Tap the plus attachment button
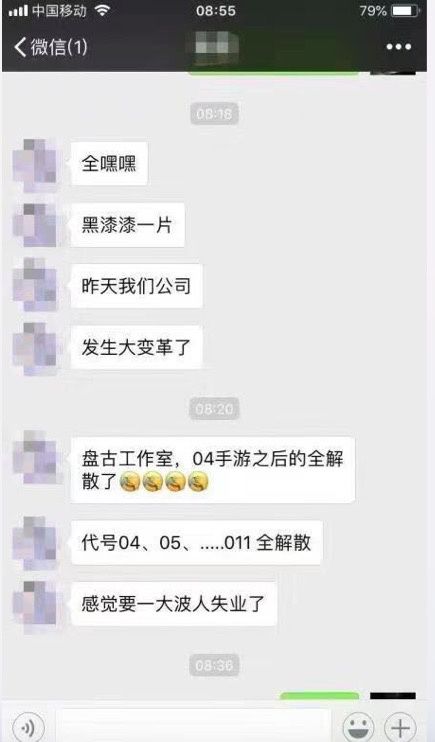This screenshot has width=435, height=742. coord(400,727)
